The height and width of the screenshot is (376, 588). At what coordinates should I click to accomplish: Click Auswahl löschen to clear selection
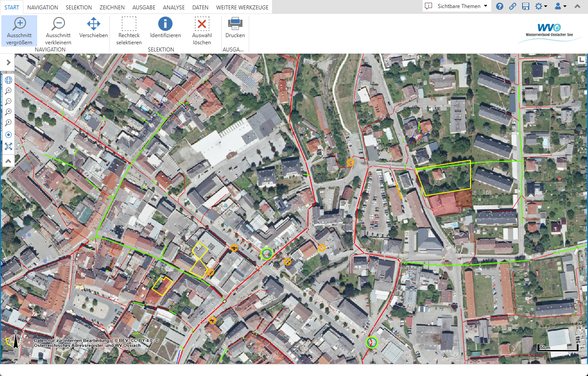[x=202, y=30]
